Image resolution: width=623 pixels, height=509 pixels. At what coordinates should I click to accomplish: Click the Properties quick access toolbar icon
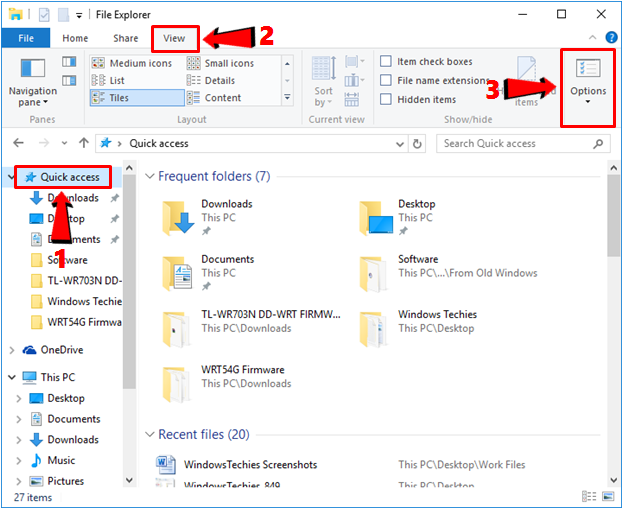pos(44,15)
